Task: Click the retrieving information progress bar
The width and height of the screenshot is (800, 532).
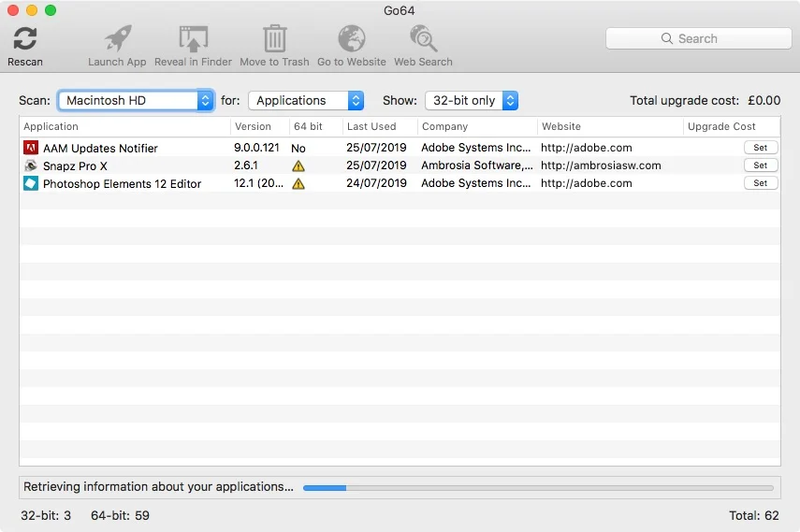Action: pyautogui.click(x=538, y=488)
